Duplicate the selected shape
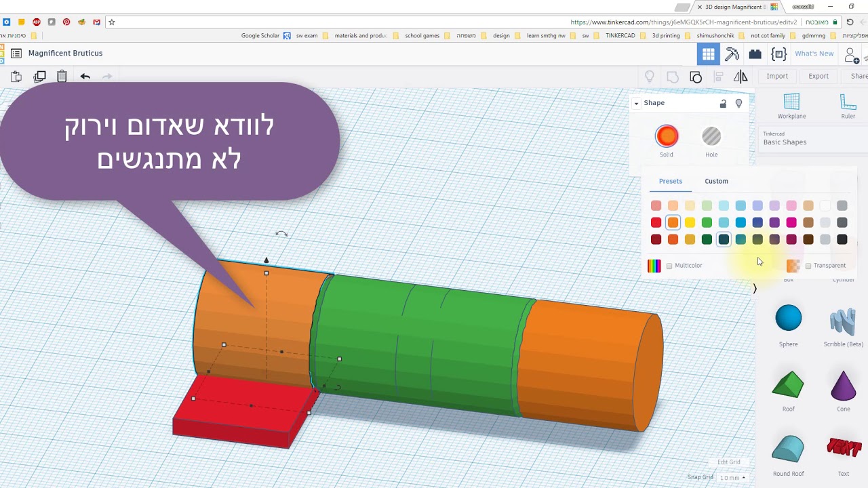Image resolution: width=868 pixels, height=488 pixels. point(40,77)
